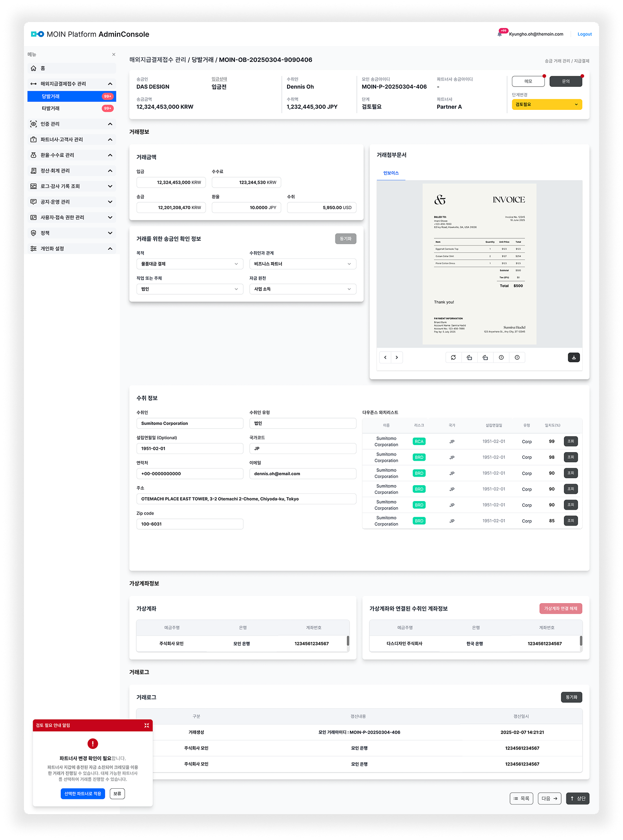This screenshot has width=623, height=840.
Task: Click the refresh icon under invoice preview
Action: pyautogui.click(x=453, y=357)
